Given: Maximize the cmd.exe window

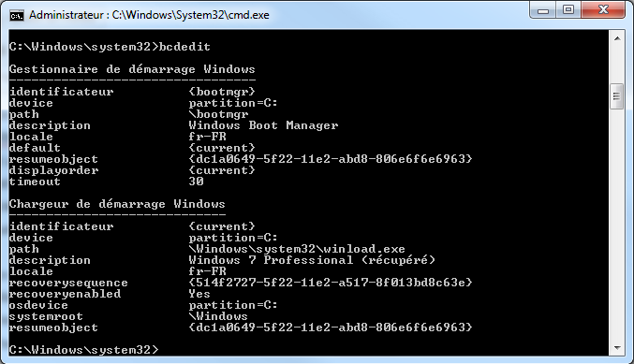Looking at the screenshot, I should point(568,10).
